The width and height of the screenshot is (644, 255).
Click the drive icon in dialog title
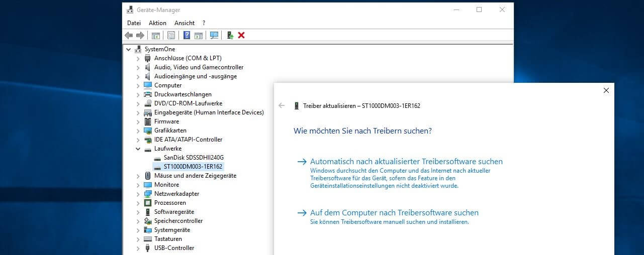tap(297, 106)
